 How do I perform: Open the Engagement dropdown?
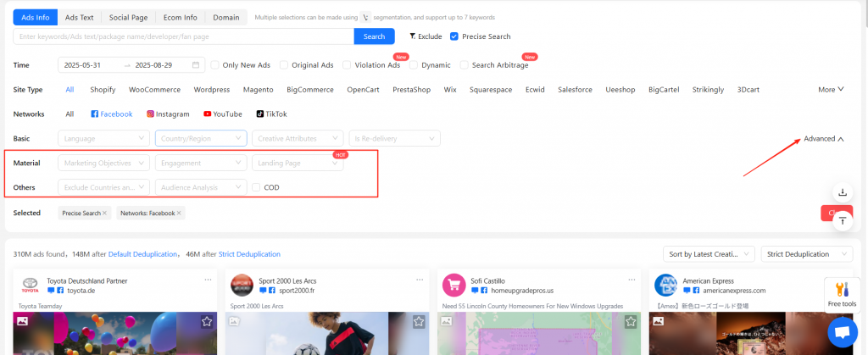(x=201, y=164)
